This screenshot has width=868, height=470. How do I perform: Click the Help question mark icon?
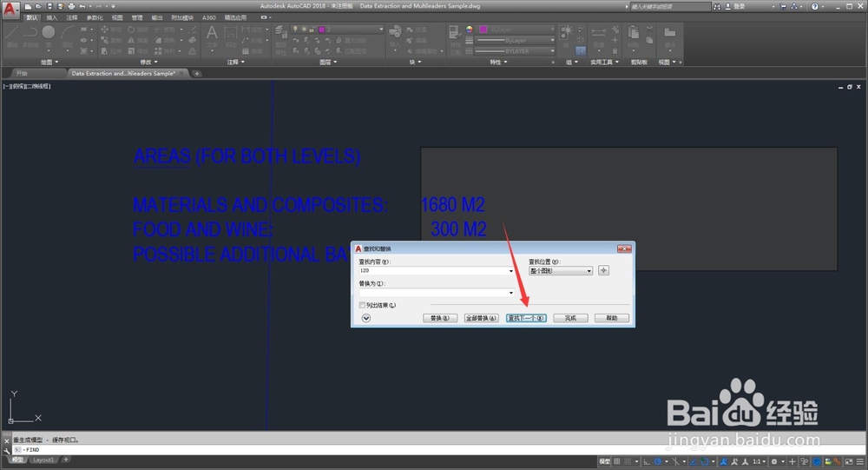[815, 7]
